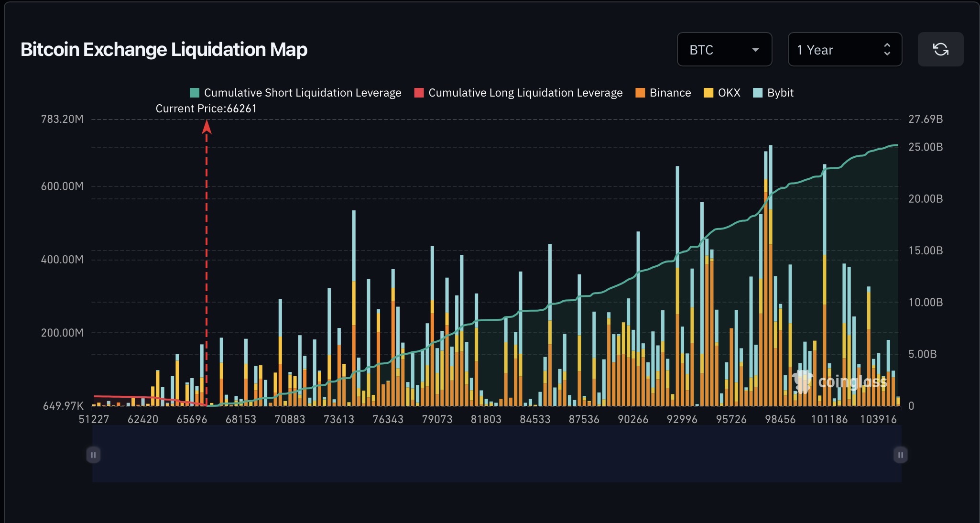This screenshot has width=980, height=523.
Task: Click the green short leverage legend swatch
Action: point(195,93)
